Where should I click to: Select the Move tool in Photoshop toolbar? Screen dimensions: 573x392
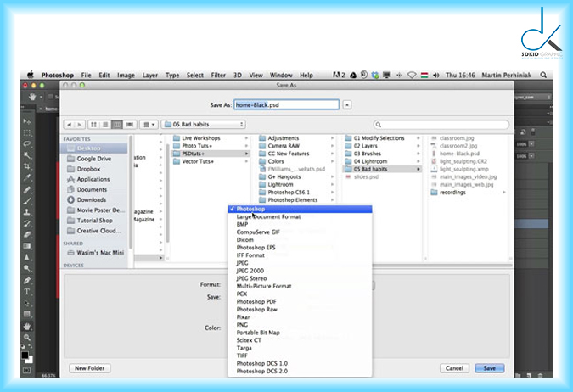(x=26, y=121)
